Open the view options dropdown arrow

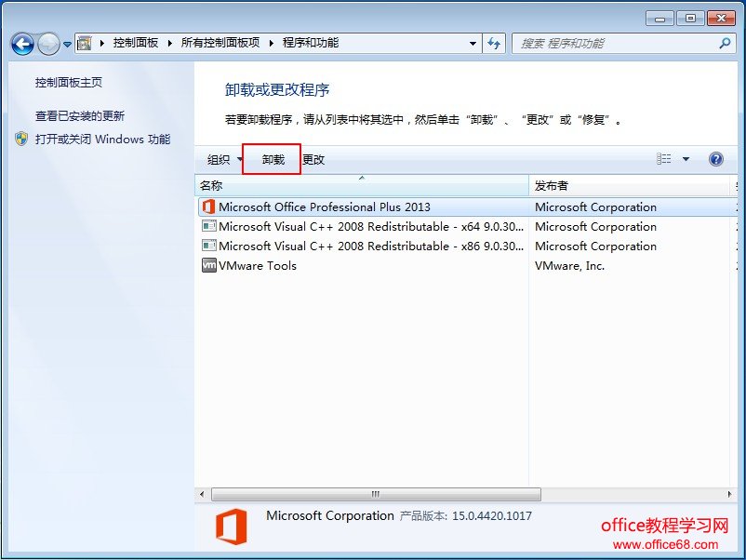(x=686, y=159)
